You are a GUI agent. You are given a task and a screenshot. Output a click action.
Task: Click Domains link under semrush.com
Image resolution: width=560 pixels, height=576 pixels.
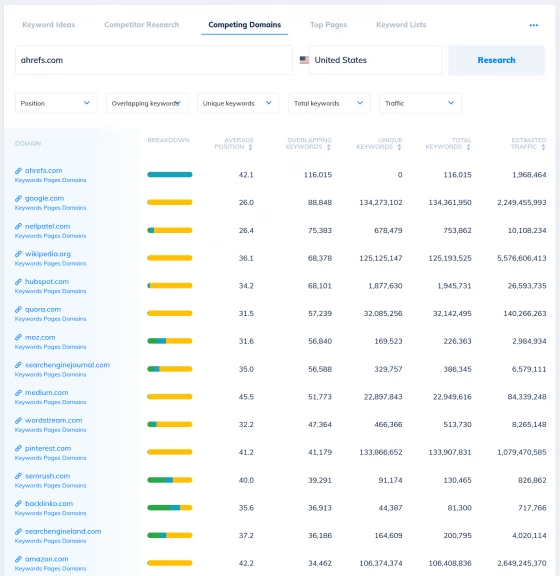pyautogui.click(x=74, y=486)
